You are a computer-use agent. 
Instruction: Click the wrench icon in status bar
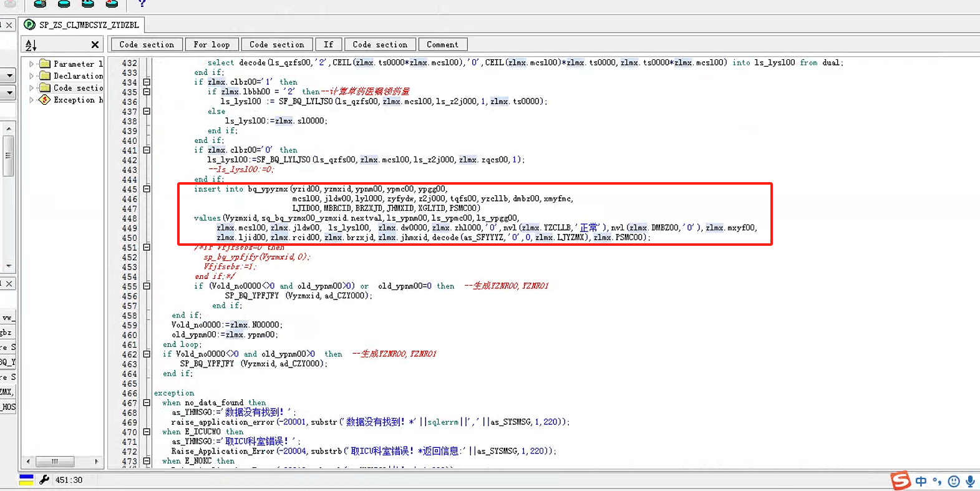(x=44, y=480)
